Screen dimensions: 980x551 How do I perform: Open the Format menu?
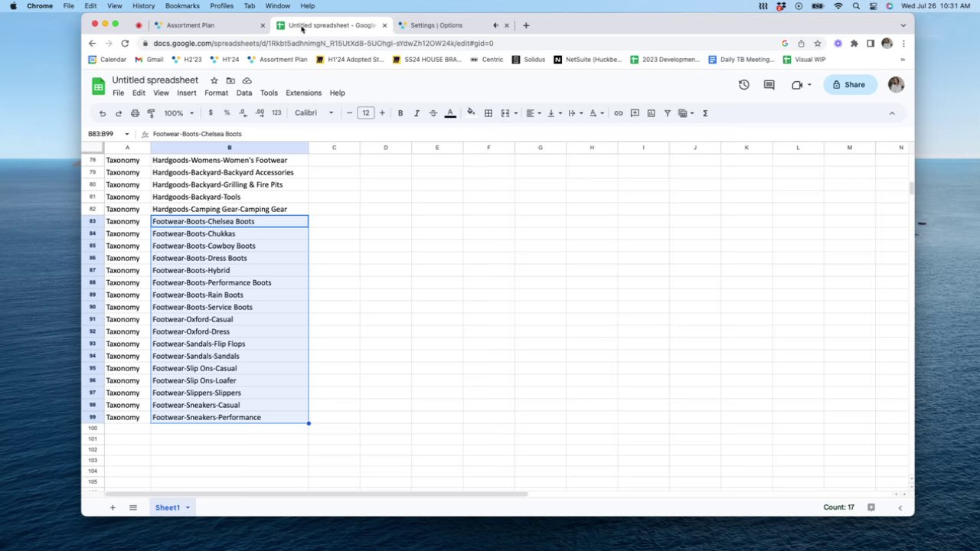216,93
